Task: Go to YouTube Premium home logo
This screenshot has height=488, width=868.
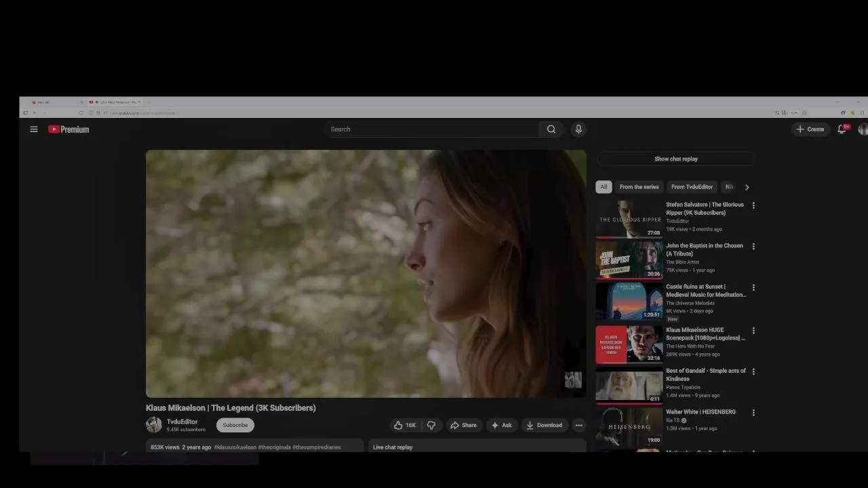Action: (x=68, y=129)
